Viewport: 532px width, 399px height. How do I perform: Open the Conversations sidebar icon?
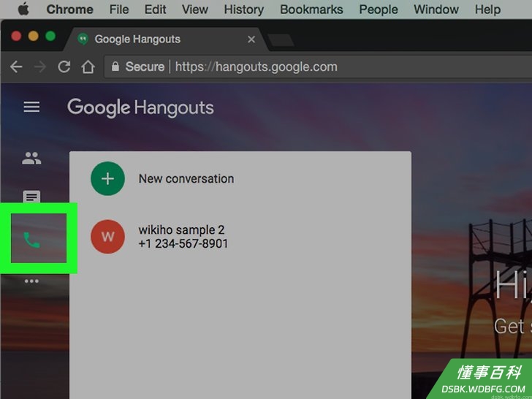tap(31, 197)
